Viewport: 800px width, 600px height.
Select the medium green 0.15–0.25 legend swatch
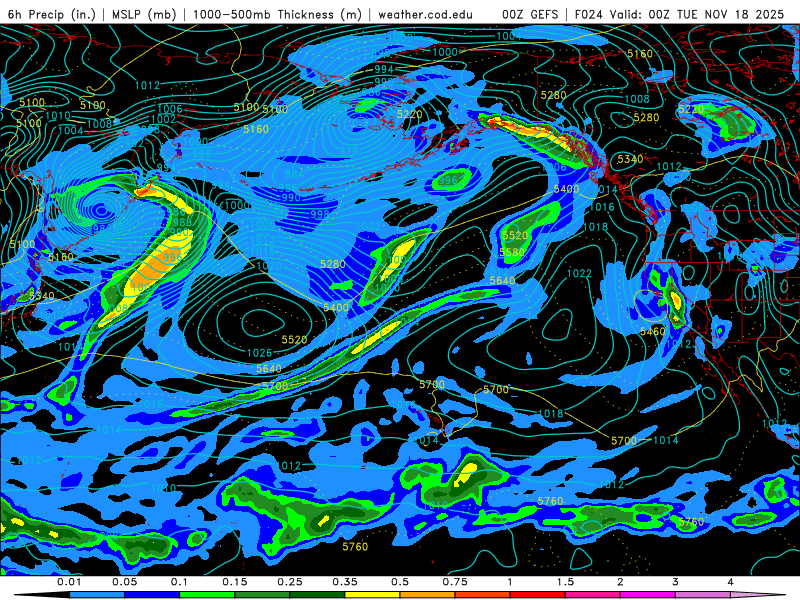(262, 595)
